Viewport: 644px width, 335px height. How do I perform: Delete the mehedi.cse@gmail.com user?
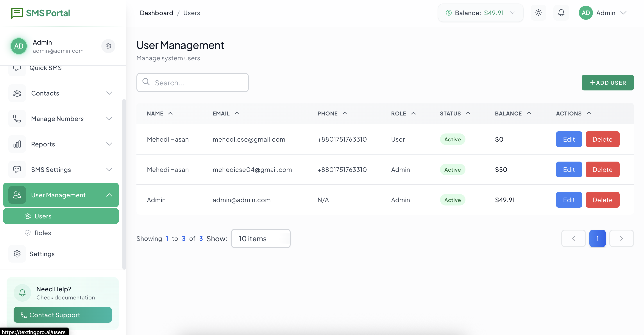pos(602,139)
